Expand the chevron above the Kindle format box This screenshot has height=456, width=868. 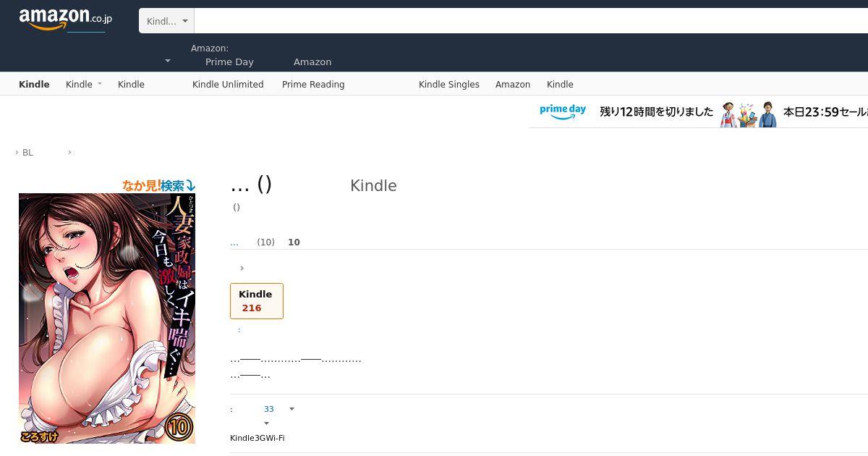242,269
